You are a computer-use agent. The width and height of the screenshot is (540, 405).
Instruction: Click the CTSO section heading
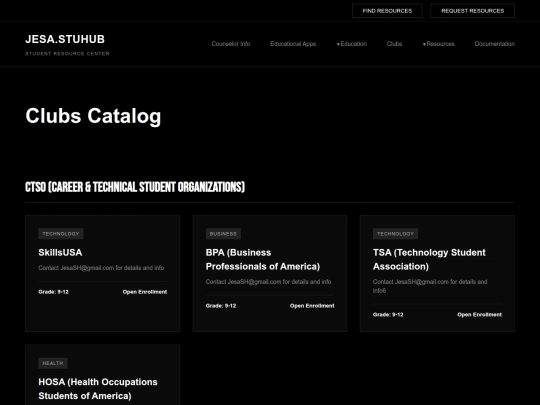coord(135,187)
